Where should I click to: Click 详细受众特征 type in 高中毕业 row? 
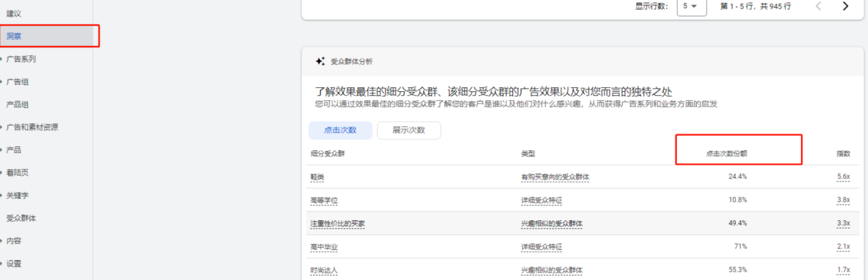542,247
